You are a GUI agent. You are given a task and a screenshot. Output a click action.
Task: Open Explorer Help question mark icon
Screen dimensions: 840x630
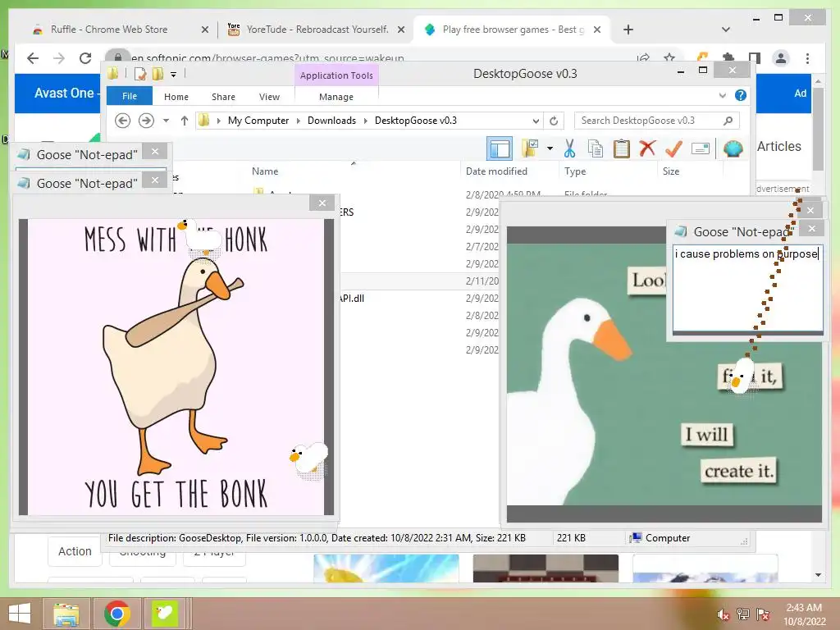(741, 95)
